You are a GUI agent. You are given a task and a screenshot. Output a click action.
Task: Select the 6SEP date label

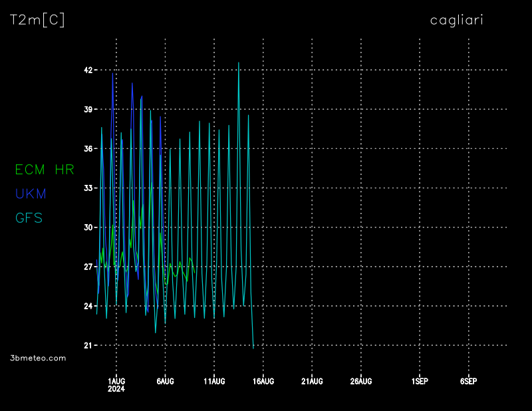click(x=468, y=381)
